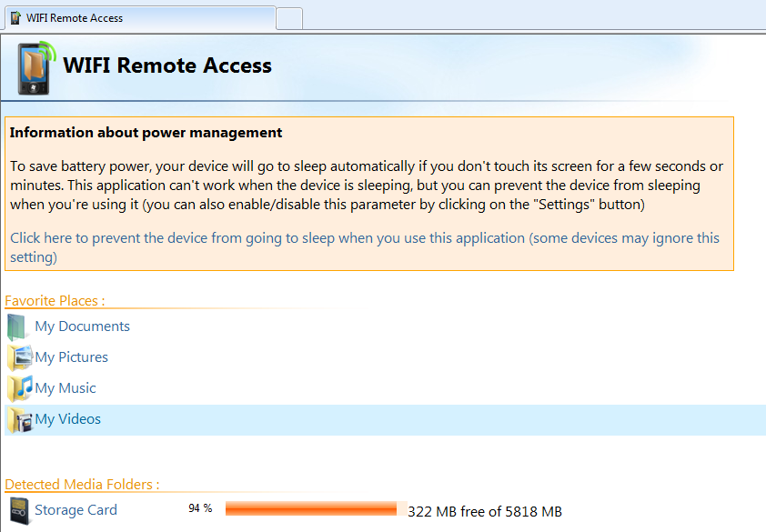The image size is (766, 532).
Task: Click the Storage Card SD card icon
Action: pos(18,508)
